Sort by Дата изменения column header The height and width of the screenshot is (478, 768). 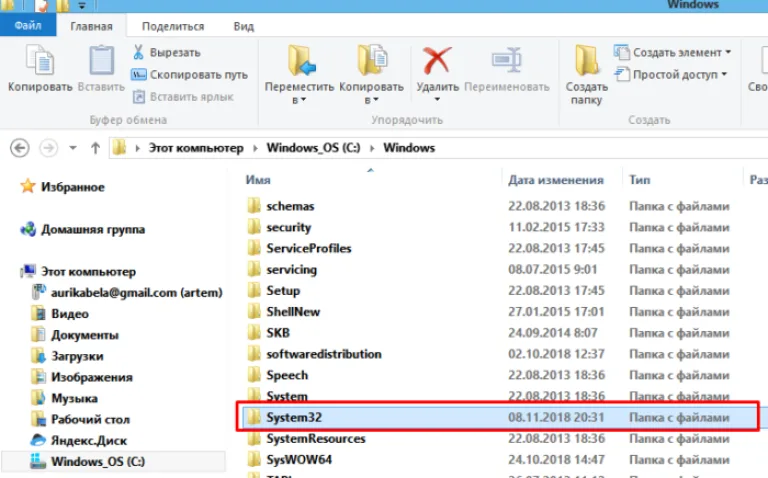(x=555, y=180)
